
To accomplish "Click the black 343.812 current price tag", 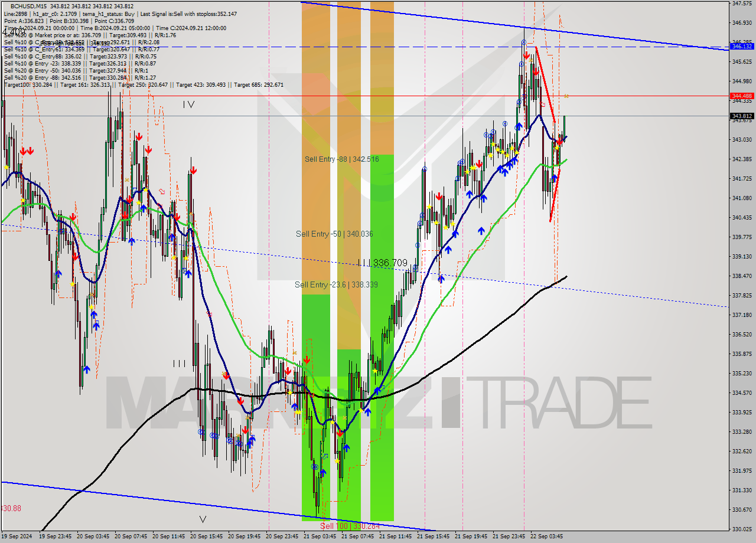I will pyautogui.click(x=742, y=116).
